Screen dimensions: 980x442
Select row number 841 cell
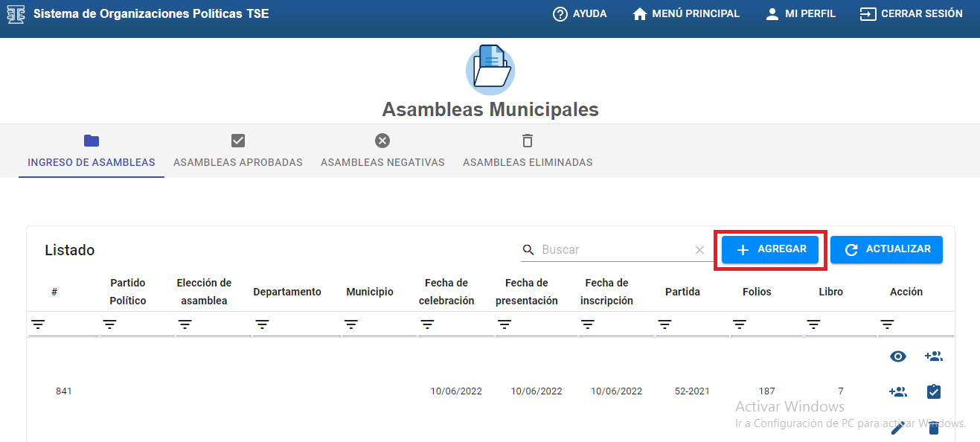pos(64,391)
